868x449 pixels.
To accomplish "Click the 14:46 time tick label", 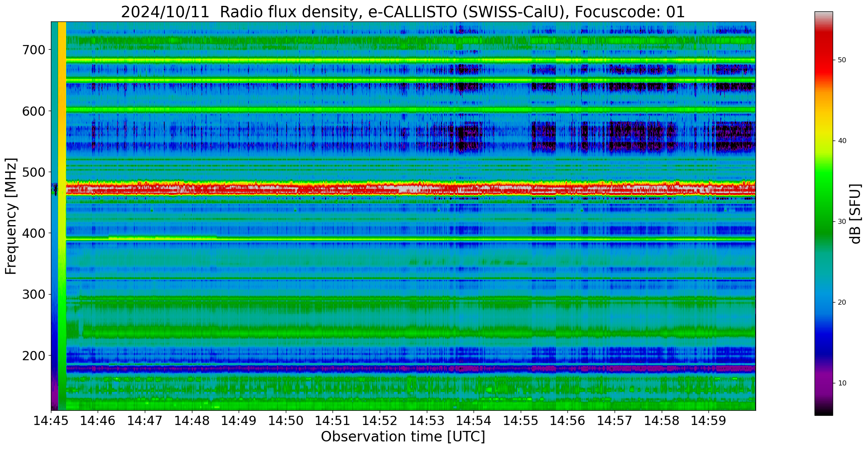I will point(98,420).
